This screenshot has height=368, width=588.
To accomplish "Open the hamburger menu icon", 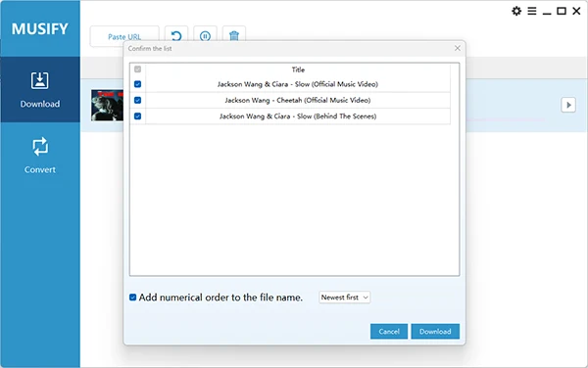I will (532, 11).
